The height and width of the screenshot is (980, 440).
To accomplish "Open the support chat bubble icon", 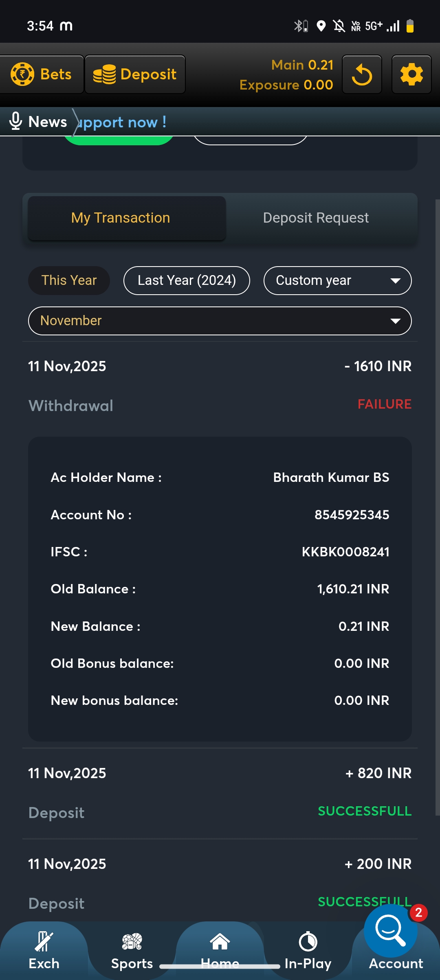I will 390,930.
